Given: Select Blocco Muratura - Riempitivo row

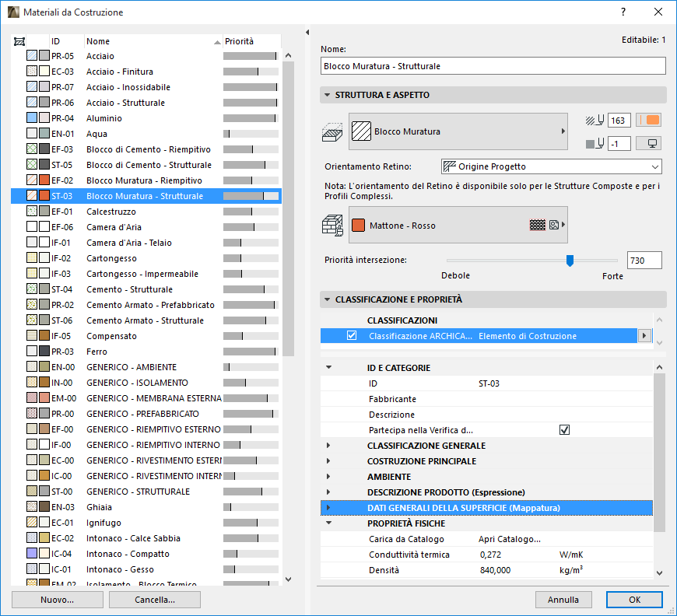Looking at the screenshot, I should pos(146,180).
